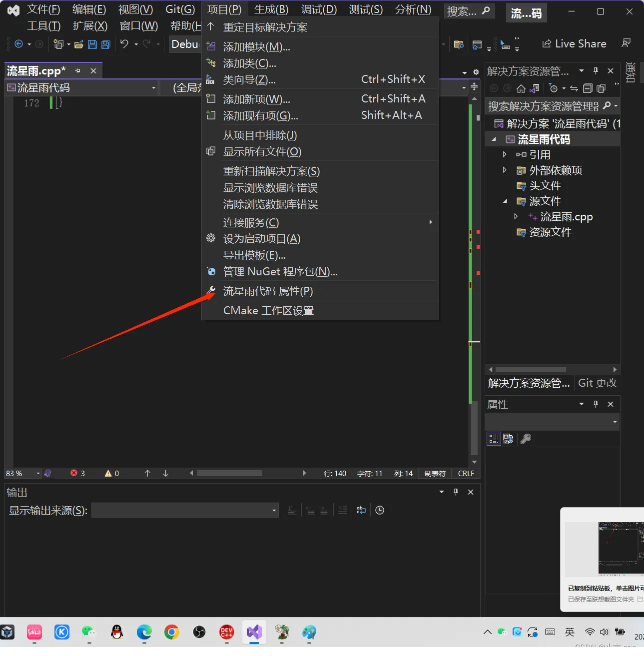Click the save all files icon

tap(106, 44)
